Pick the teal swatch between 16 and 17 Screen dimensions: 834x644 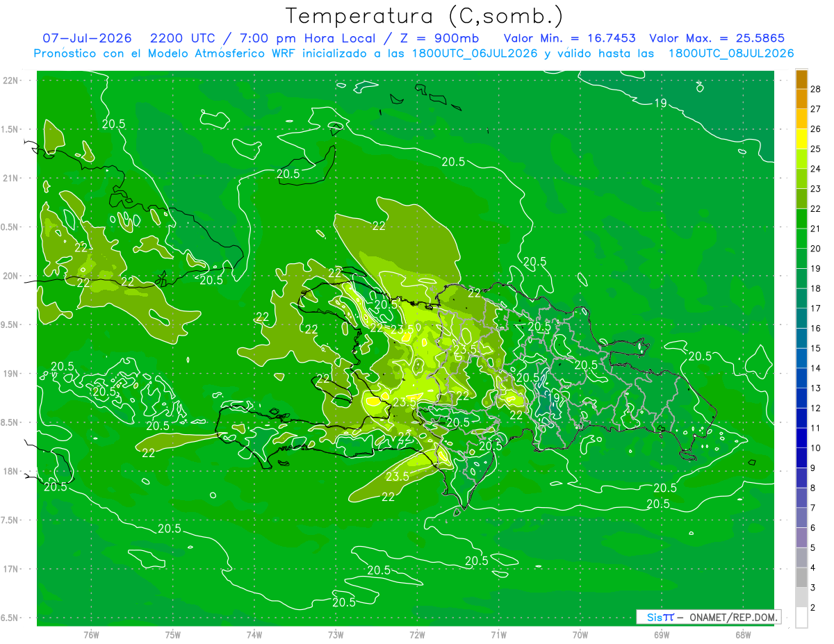click(x=801, y=318)
